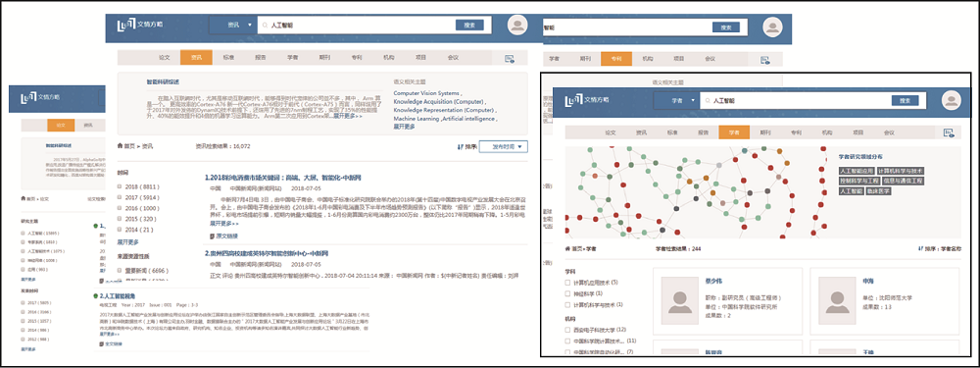Check the 计算机应用技术 (5) discipline filter

point(567,283)
